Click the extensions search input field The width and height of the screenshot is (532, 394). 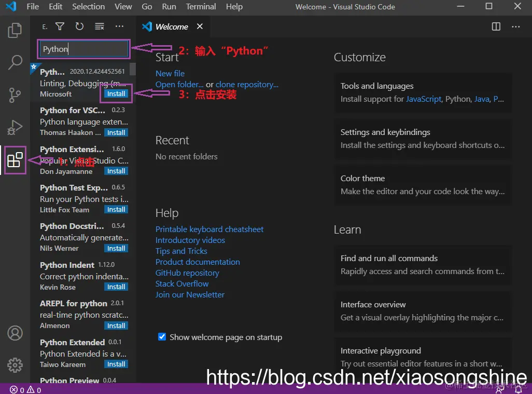click(x=83, y=49)
